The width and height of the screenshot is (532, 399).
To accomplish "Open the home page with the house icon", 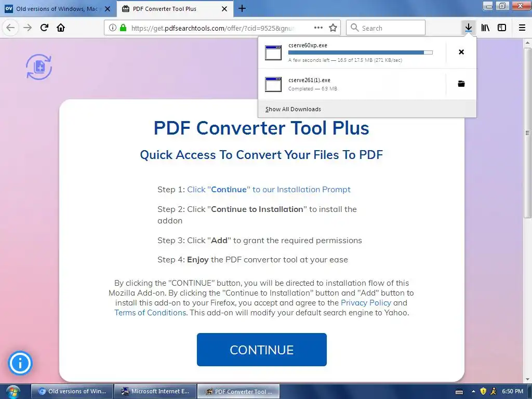I will pyautogui.click(x=61, y=28).
